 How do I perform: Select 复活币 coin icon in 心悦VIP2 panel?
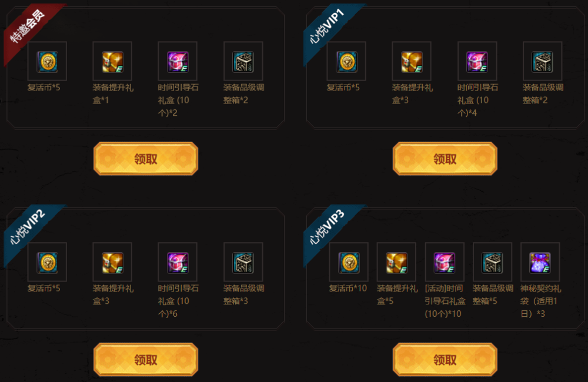coord(47,263)
